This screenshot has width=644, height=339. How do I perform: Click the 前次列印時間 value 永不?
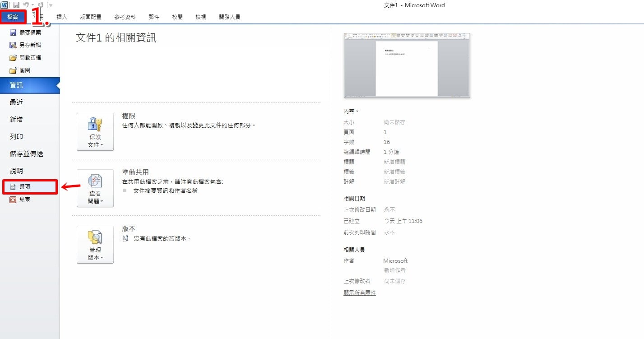coord(389,232)
